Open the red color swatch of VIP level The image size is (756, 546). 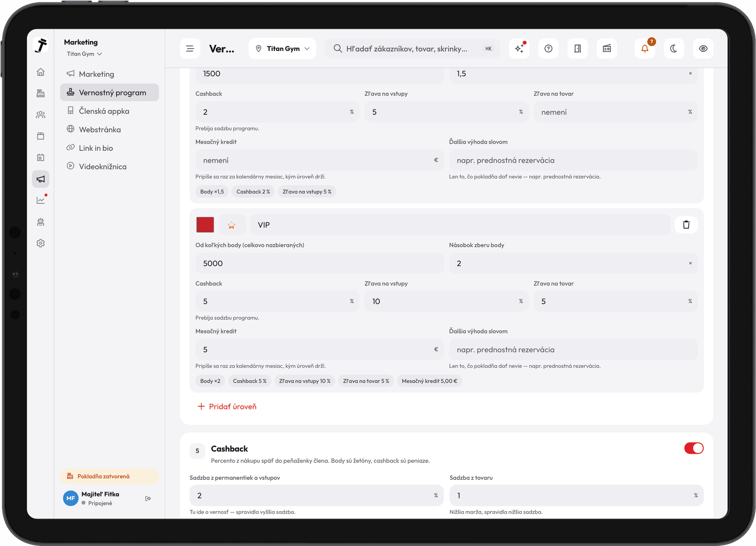(205, 225)
